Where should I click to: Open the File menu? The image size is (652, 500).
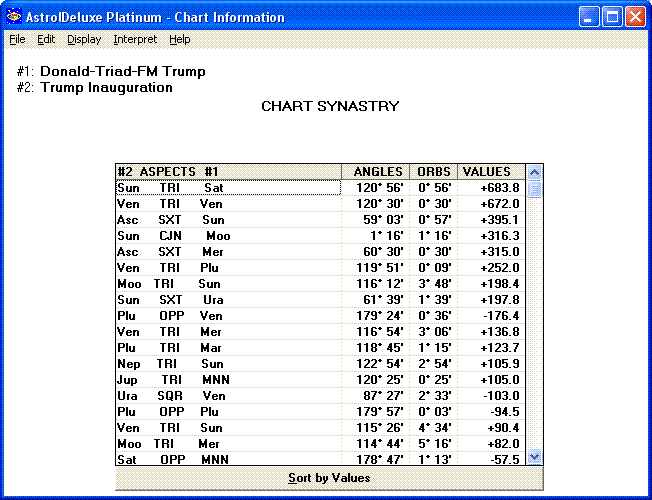tap(17, 40)
